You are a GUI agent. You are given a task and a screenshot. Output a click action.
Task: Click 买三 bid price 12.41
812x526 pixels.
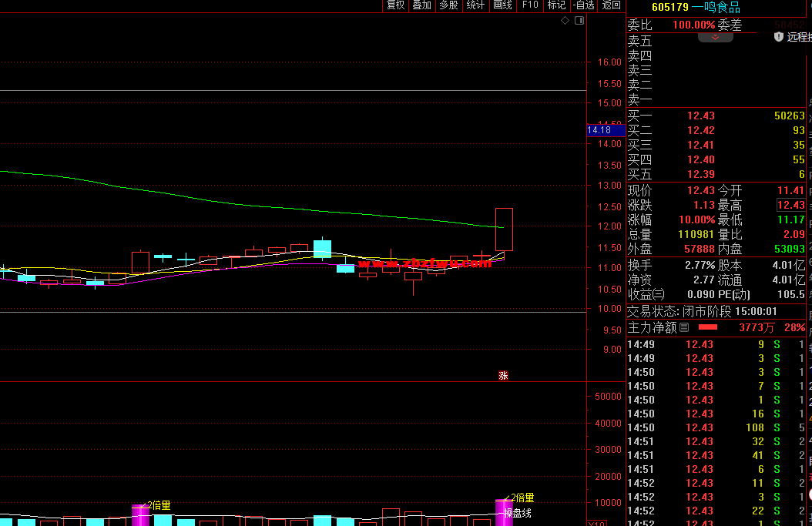[700, 145]
